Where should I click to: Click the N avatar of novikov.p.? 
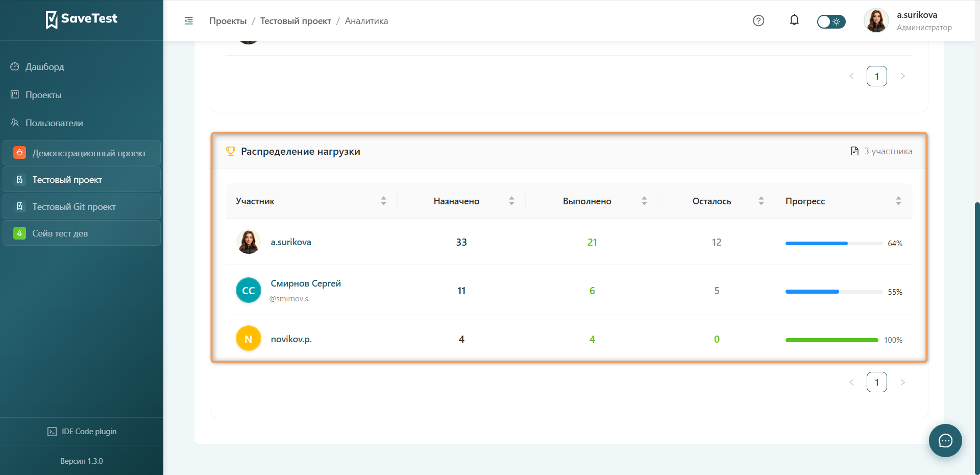tap(249, 339)
